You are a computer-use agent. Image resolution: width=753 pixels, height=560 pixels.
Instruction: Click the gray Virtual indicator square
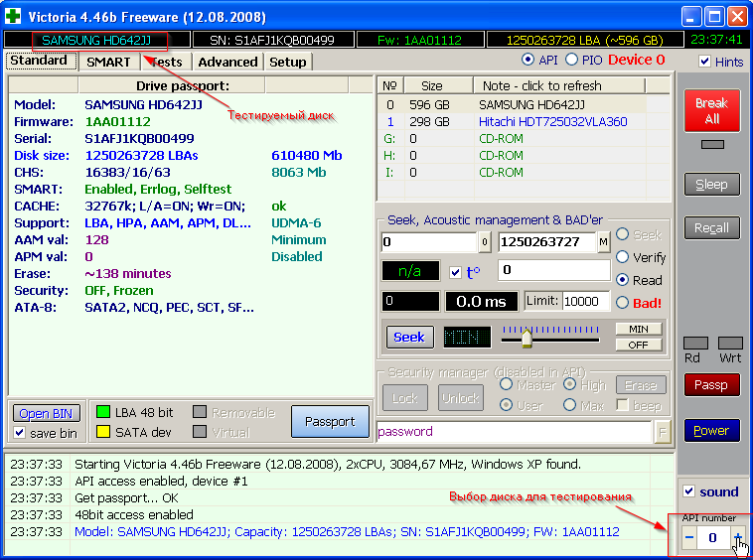pyautogui.click(x=200, y=431)
